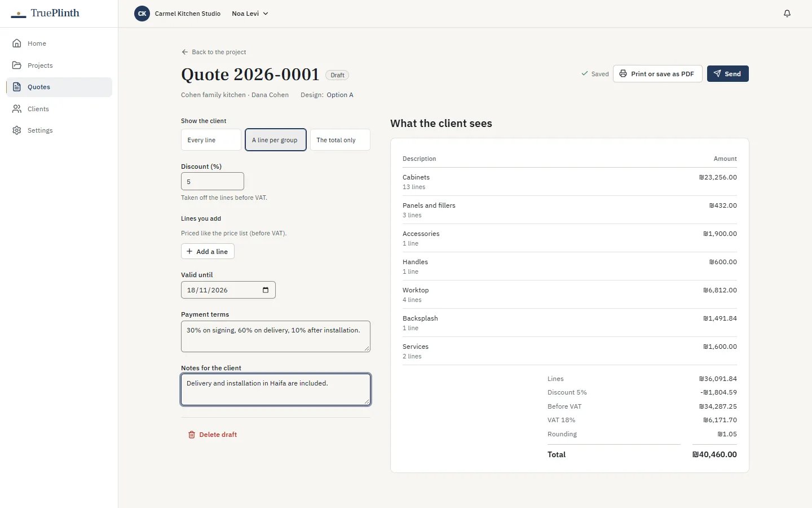Click Back to the project link
This screenshot has height=508, width=812.
214,52
